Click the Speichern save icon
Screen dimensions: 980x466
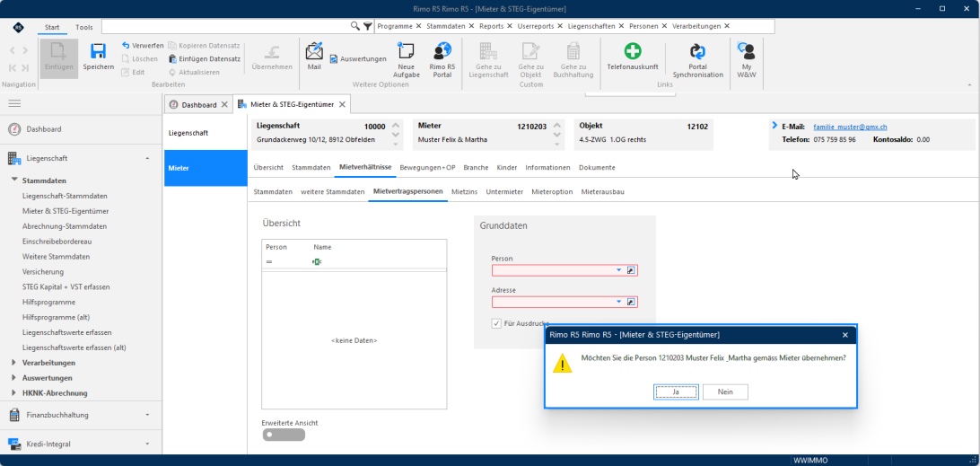(x=98, y=51)
